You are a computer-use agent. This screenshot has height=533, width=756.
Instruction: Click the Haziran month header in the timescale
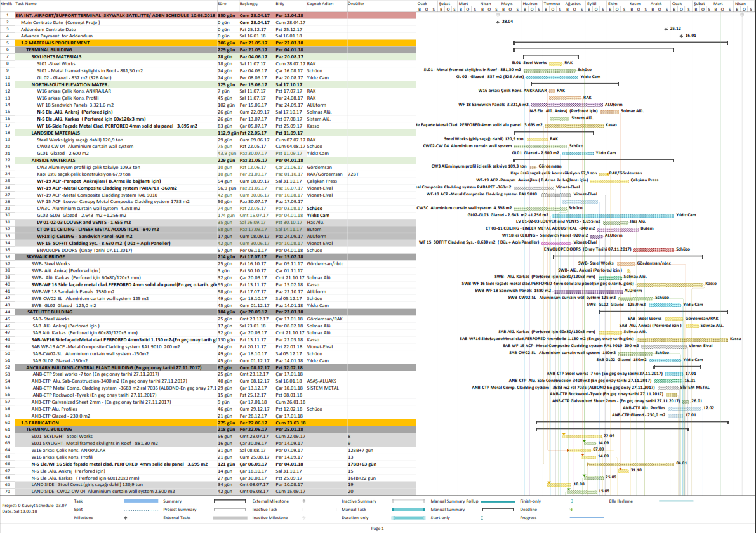pos(530,3)
